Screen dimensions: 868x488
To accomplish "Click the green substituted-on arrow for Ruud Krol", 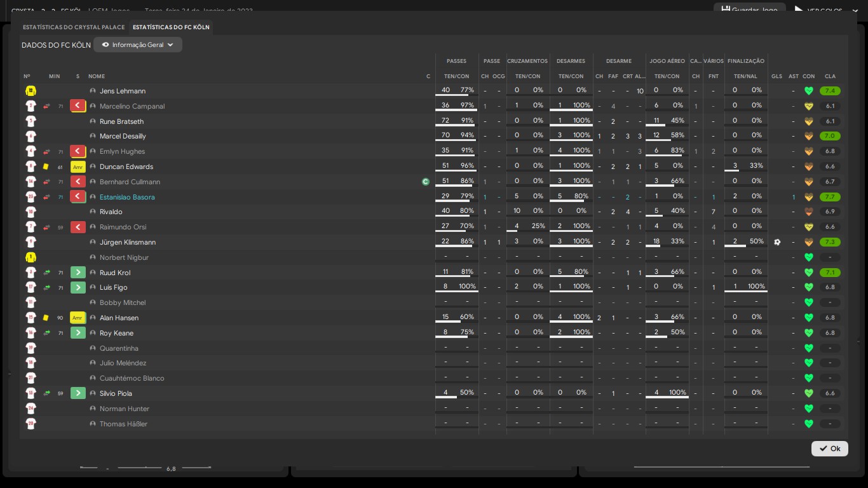I will pos(78,273).
